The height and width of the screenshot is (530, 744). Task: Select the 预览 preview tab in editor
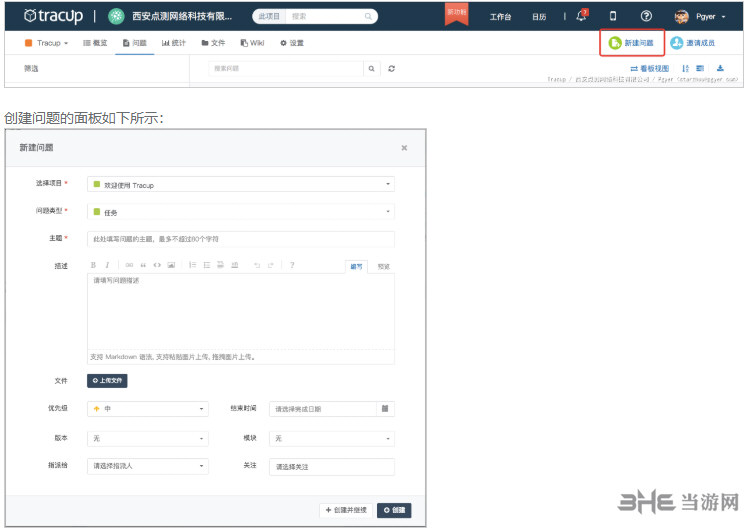pyautogui.click(x=383, y=267)
